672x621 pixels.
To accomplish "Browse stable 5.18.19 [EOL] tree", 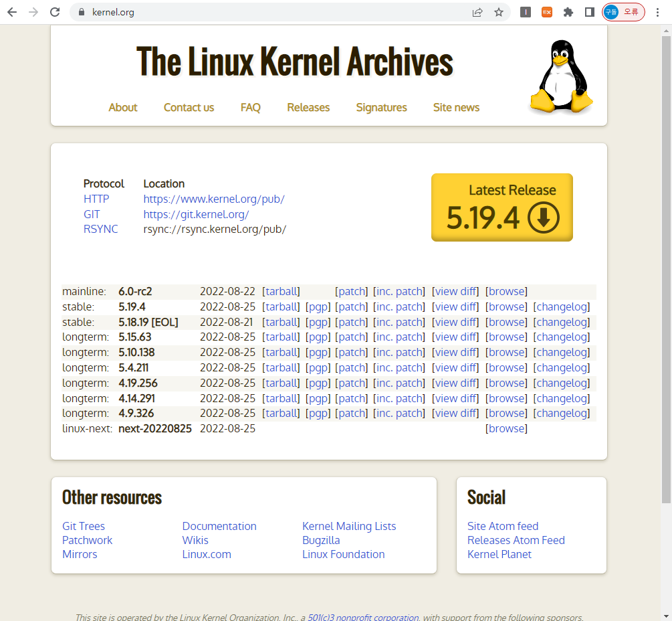I will click(x=507, y=322).
